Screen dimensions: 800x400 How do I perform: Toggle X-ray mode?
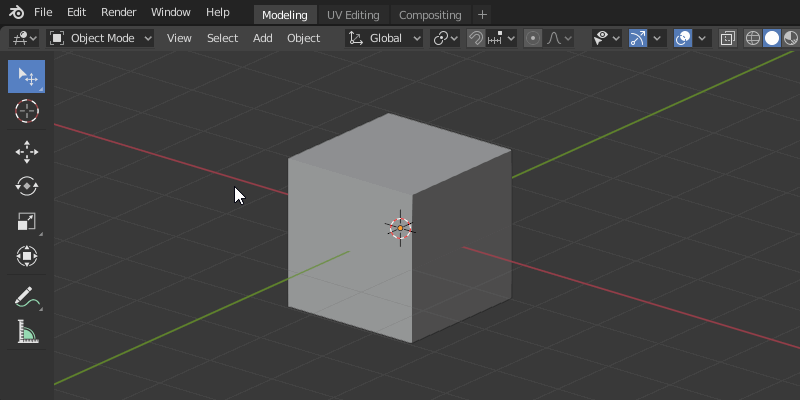click(x=728, y=38)
